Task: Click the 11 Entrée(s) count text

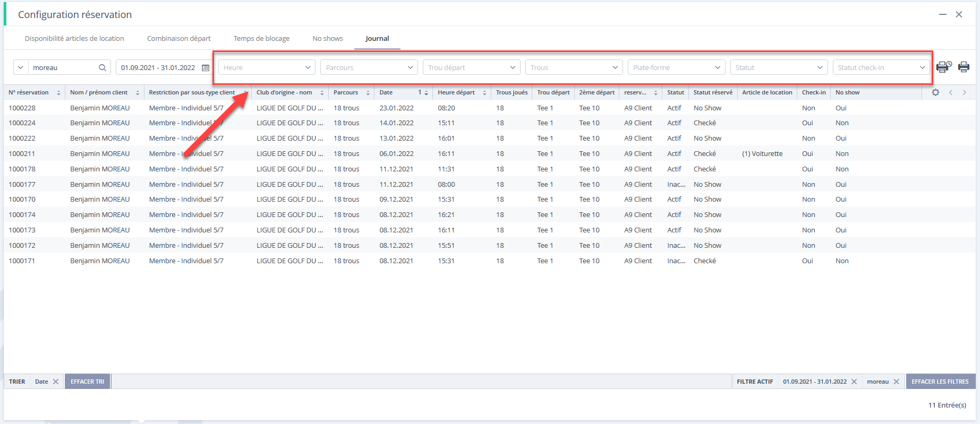Action: (x=947, y=405)
